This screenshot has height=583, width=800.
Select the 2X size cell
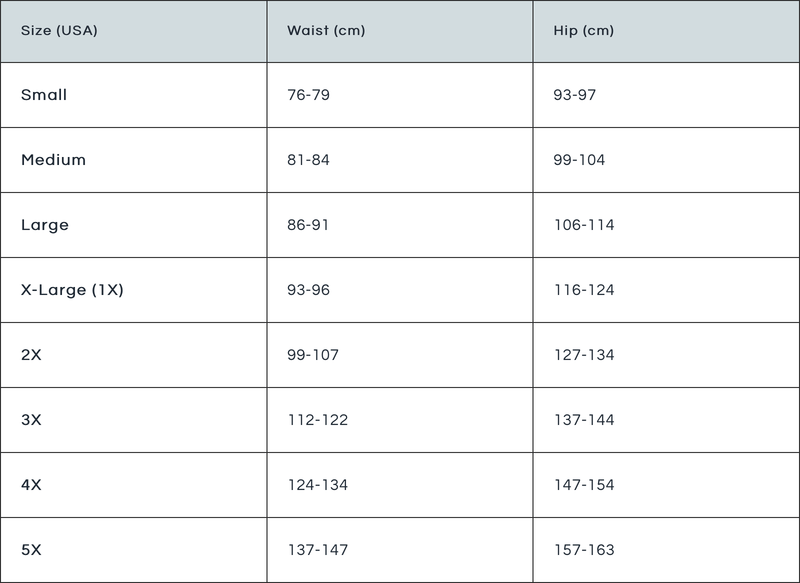pos(31,355)
